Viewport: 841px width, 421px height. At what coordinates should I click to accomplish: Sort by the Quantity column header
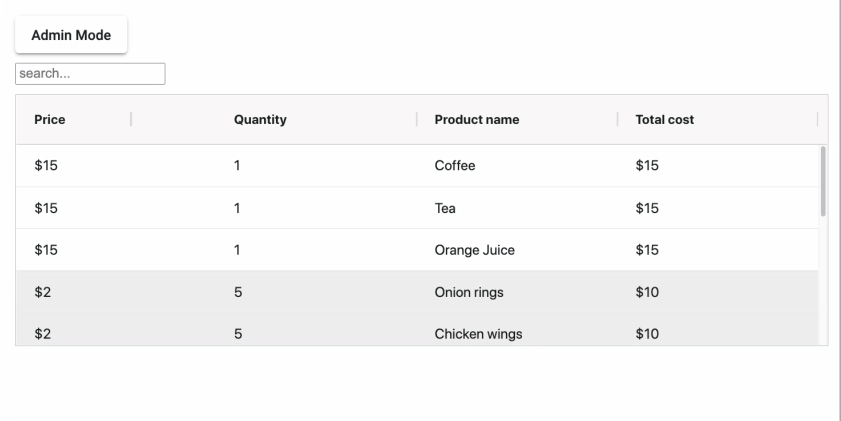pyautogui.click(x=260, y=120)
